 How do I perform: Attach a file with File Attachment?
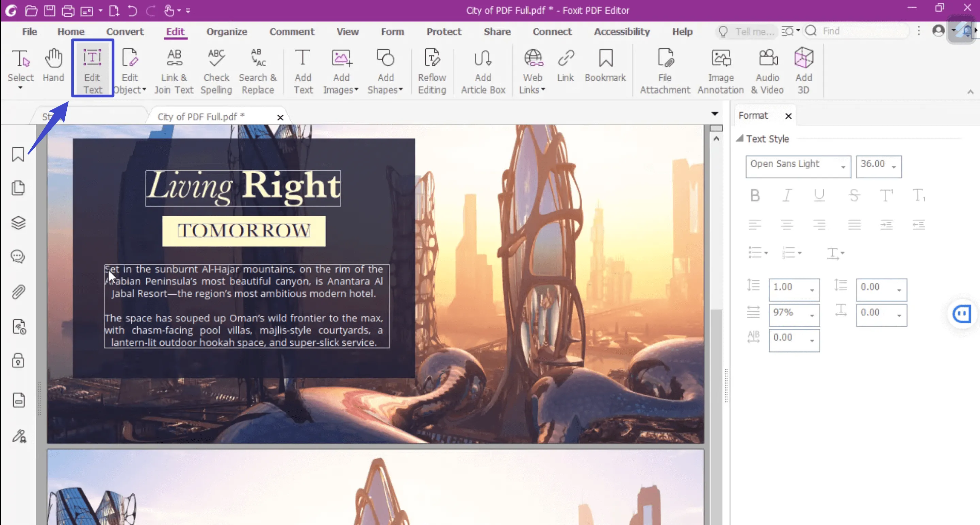pyautogui.click(x=664, y=70)
